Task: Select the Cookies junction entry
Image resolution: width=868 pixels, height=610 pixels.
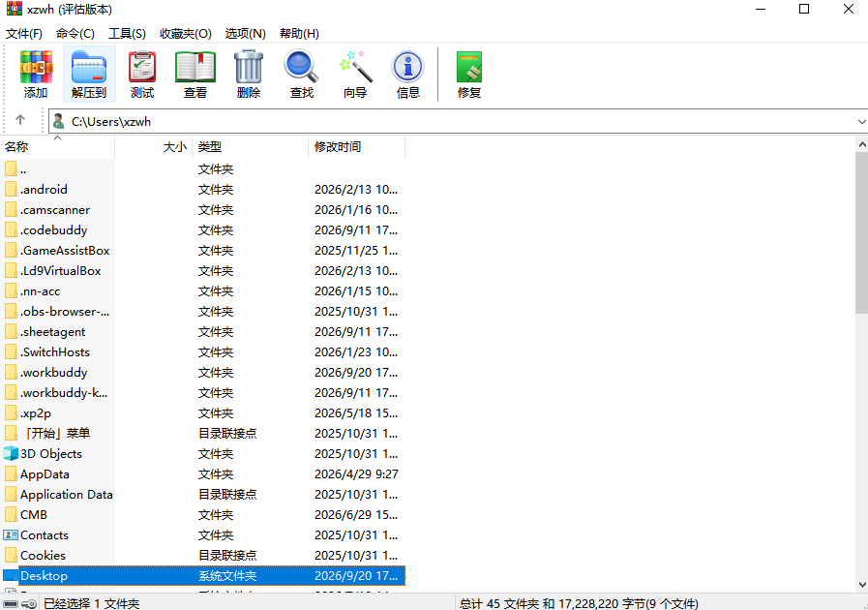Action: click(202, 555)
